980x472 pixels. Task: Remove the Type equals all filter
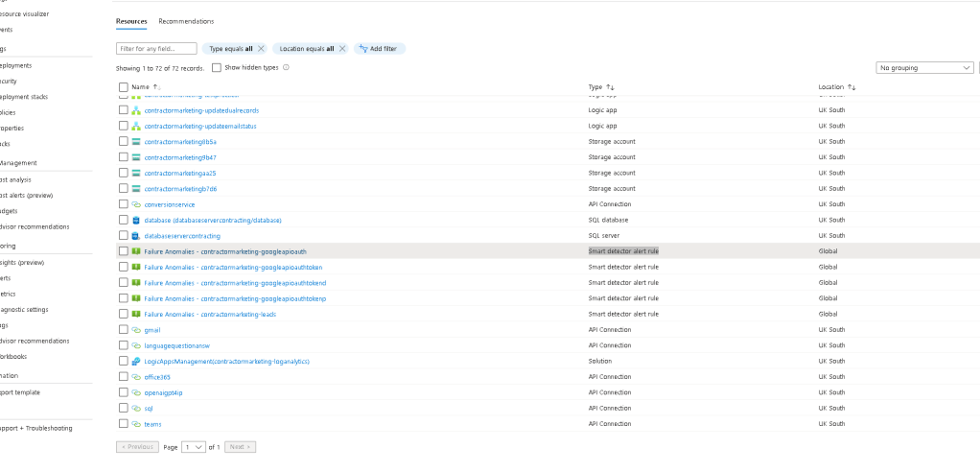tap(261, 48)
